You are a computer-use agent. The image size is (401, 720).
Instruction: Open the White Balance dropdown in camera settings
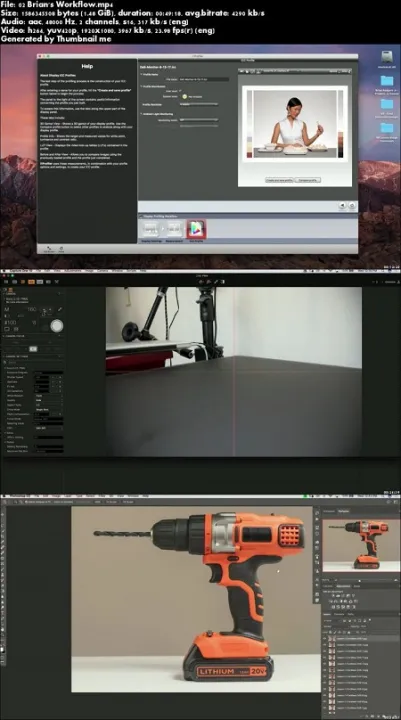coord(49,395)
